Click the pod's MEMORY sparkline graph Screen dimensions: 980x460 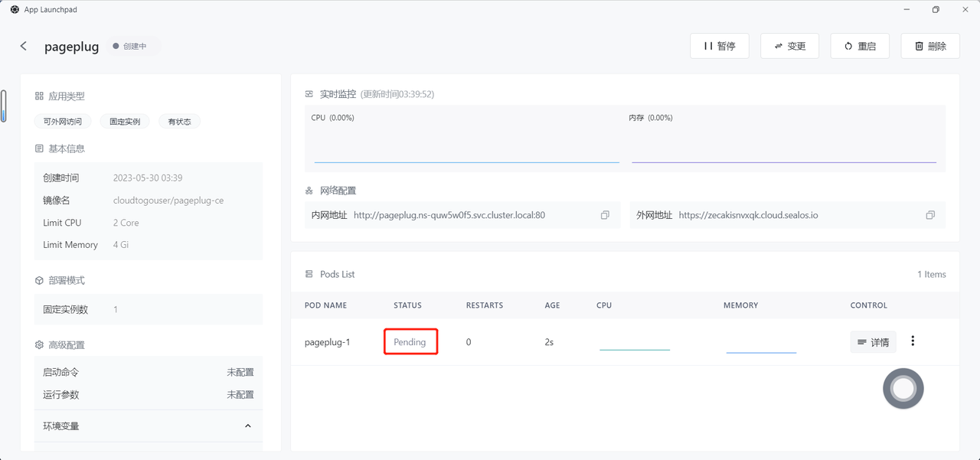[761, 348]
